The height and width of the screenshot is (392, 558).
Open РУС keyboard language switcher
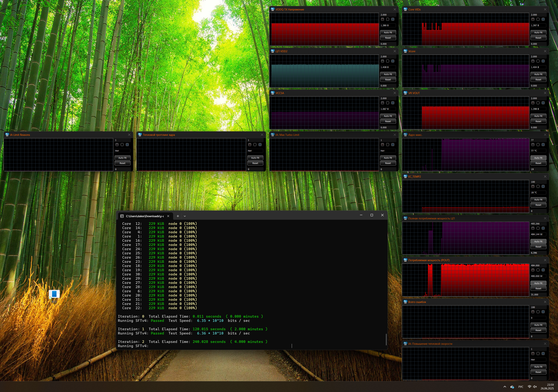click(x=521, y=387)
